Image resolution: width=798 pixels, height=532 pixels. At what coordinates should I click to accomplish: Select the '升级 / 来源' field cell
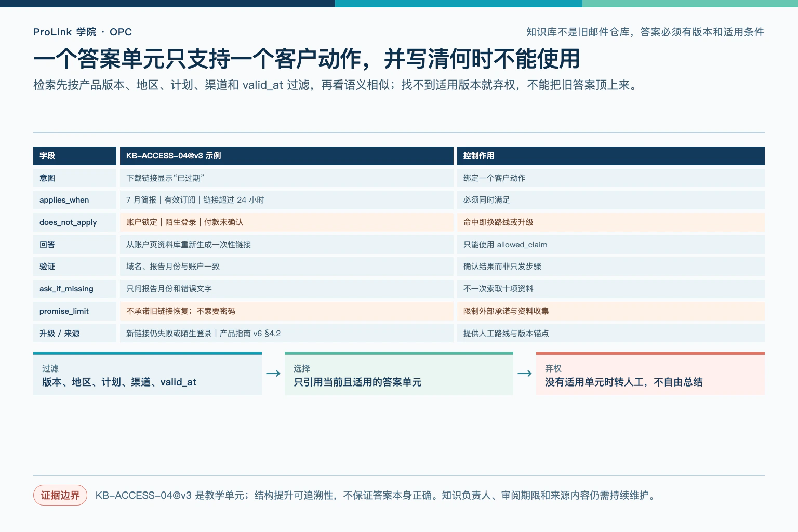tap(75, 334)
